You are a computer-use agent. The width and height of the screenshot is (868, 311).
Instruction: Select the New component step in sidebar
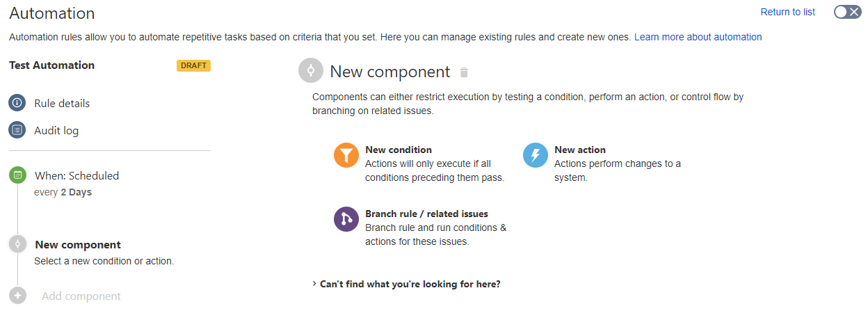78,245
